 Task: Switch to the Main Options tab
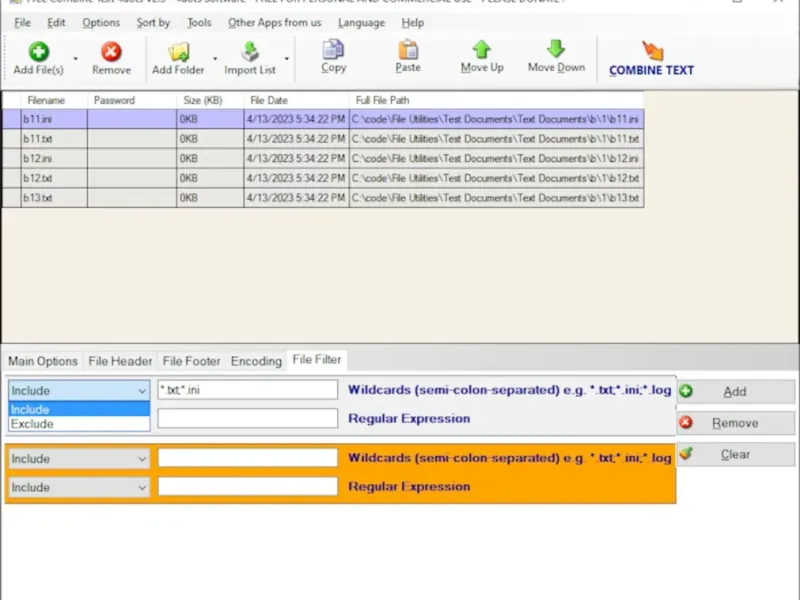point(43,361)
